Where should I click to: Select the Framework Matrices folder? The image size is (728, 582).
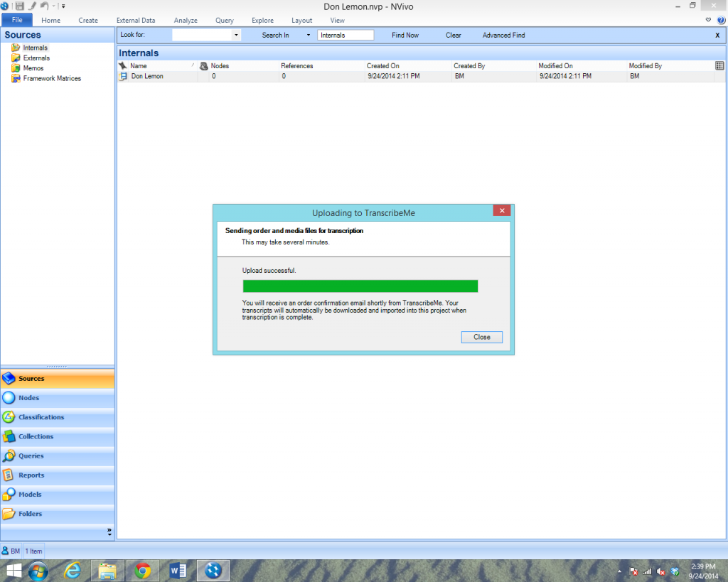click(x=52, y=78)
